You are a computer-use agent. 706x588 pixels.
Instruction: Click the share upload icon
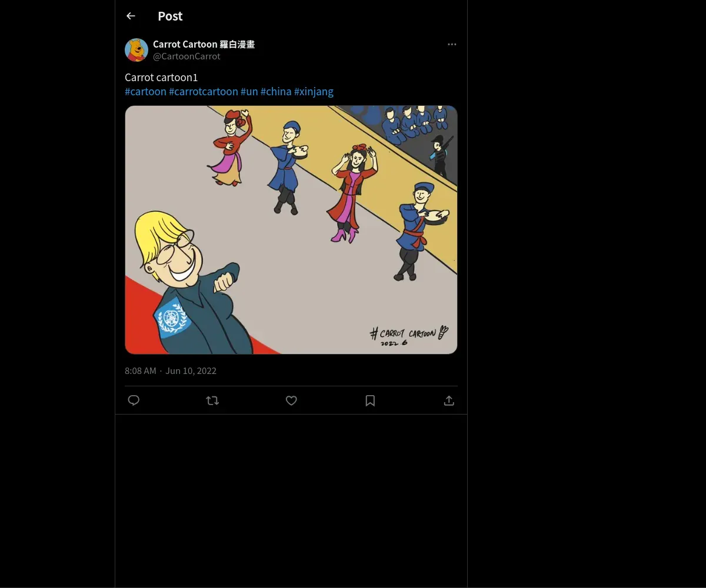(449, 400)
